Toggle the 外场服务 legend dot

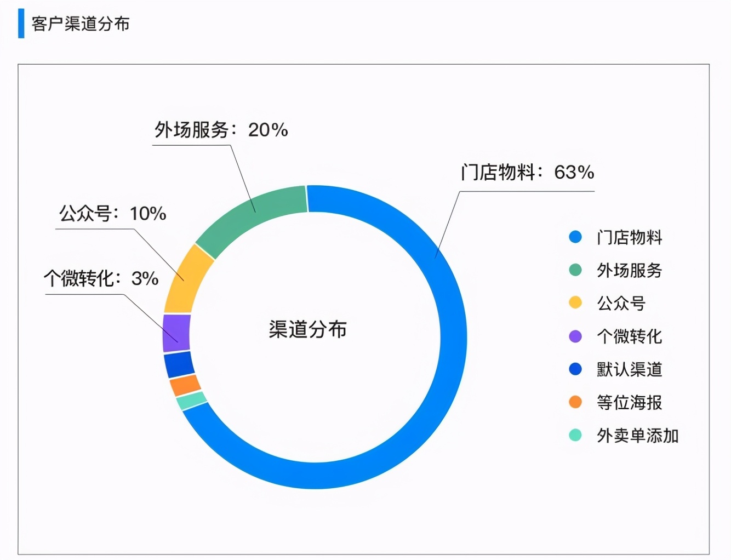pyautogui.click(x=575, y=270)
